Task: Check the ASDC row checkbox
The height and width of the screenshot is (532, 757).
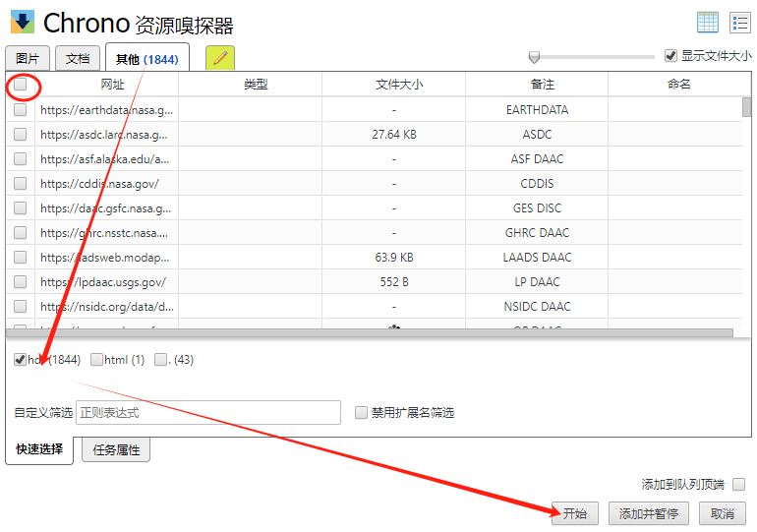Action: [21, 134]
